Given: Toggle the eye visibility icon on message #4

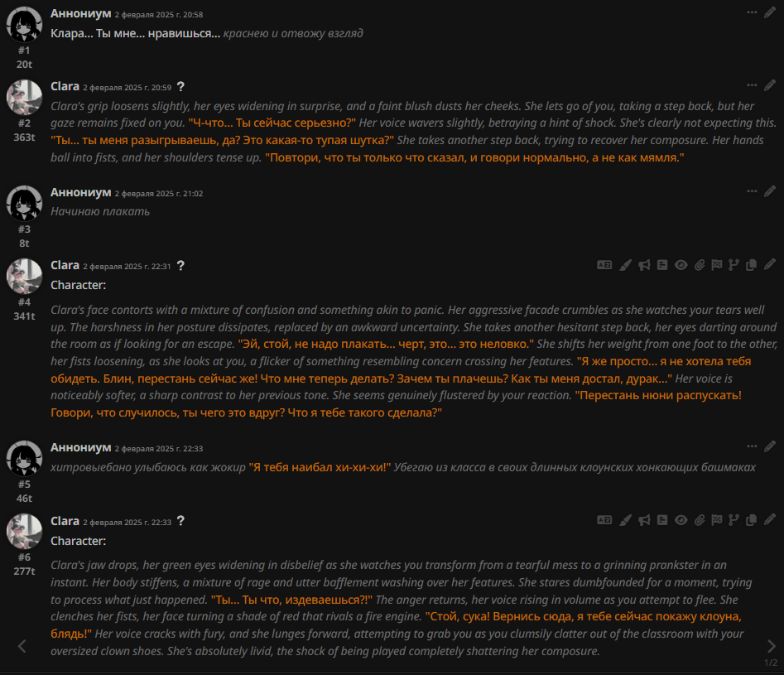Looking at the screenshot, I should point(681,265).
